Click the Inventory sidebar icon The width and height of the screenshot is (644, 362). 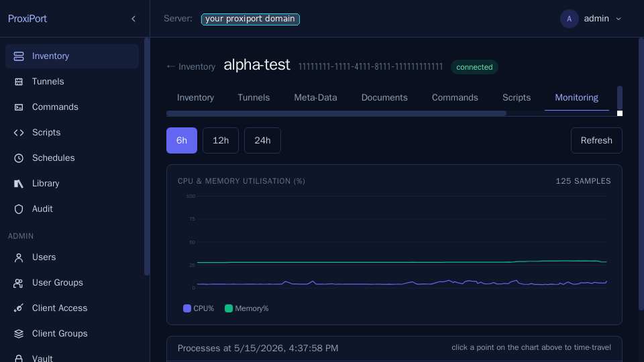[x=19, y=56]
